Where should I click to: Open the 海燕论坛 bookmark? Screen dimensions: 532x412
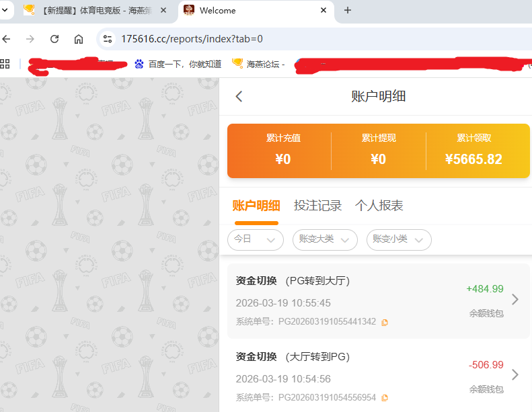[x=258, y=64]
